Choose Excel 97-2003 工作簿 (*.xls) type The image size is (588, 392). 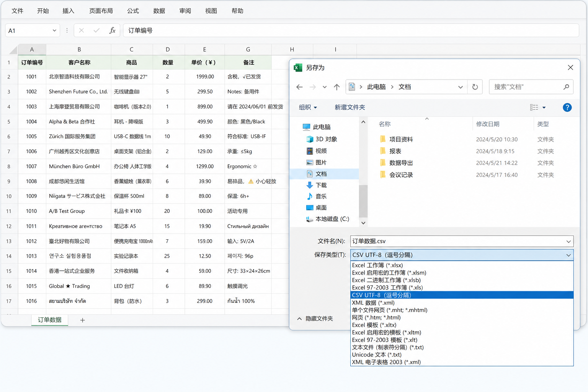coord(462,288)
